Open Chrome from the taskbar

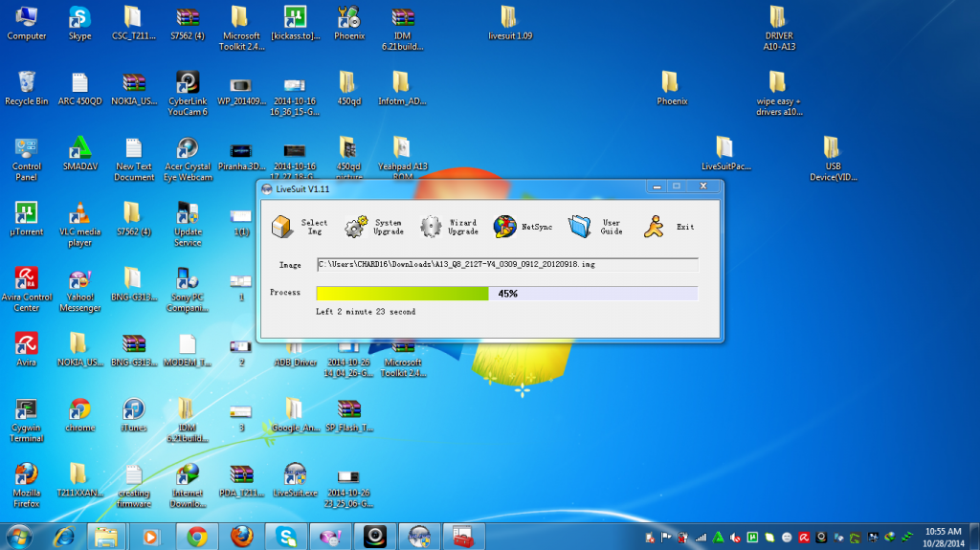coord(197,537)
